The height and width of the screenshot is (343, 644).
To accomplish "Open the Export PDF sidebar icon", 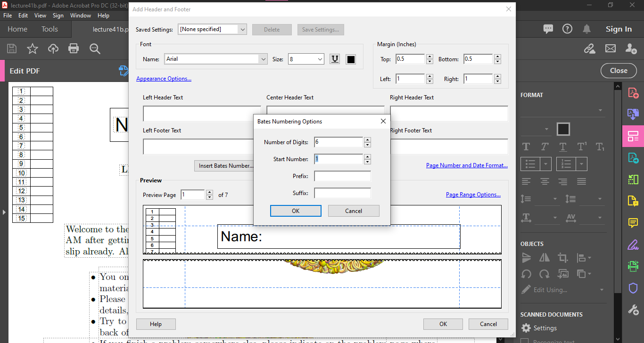I will click(633, 158).
